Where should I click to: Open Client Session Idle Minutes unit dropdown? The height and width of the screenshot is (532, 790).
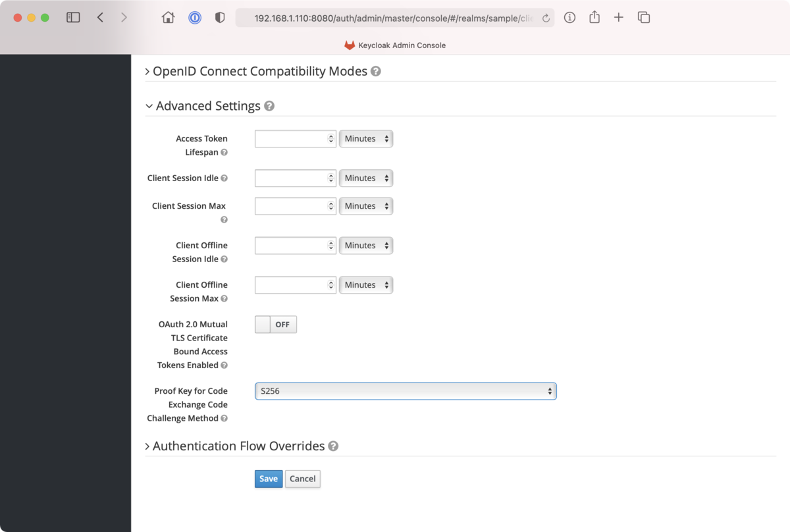pos(366,178)
